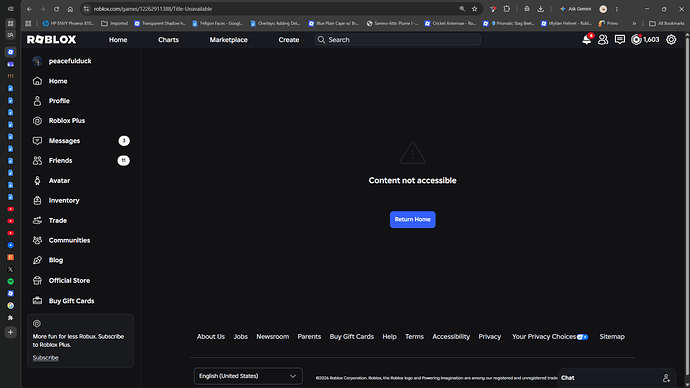690x388 pixels.
Task: Open the browser downloads icon
Action: (541, 9)
